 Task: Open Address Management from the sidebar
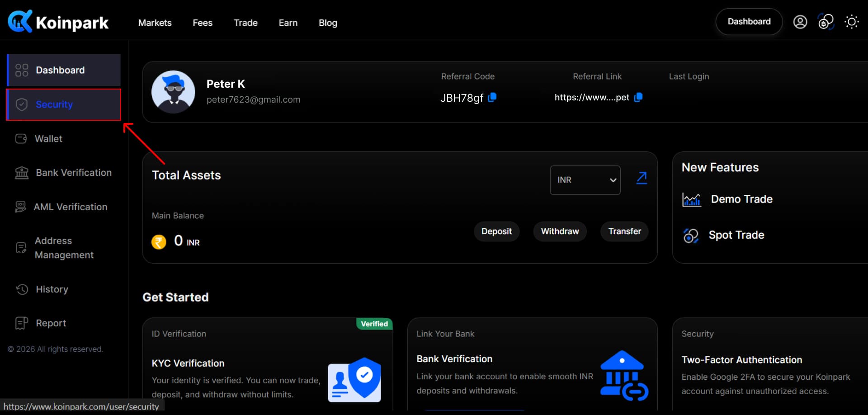click(64, 248)
